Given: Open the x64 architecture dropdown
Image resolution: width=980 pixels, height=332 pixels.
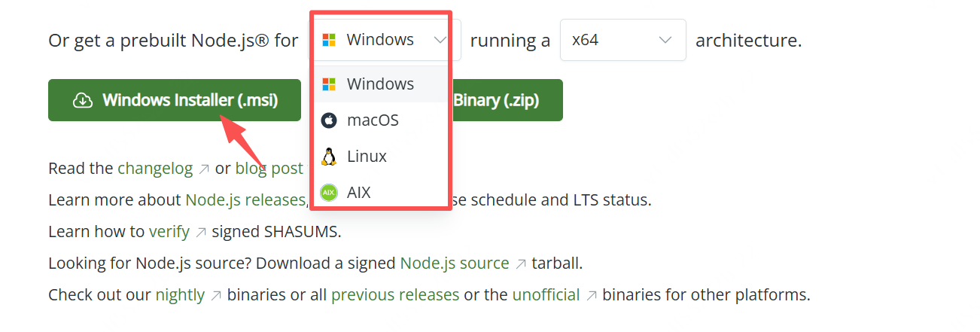Looking at the screenshot, I should click(622, 40).
